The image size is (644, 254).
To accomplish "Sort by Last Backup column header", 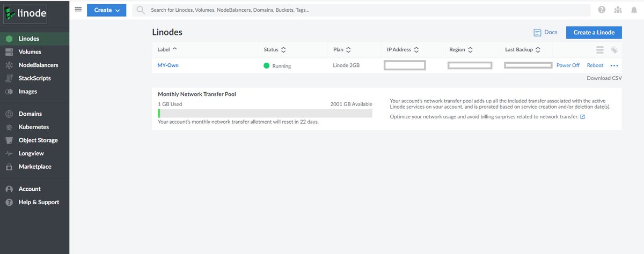I will pyautogui.click(x=523, y=49).
